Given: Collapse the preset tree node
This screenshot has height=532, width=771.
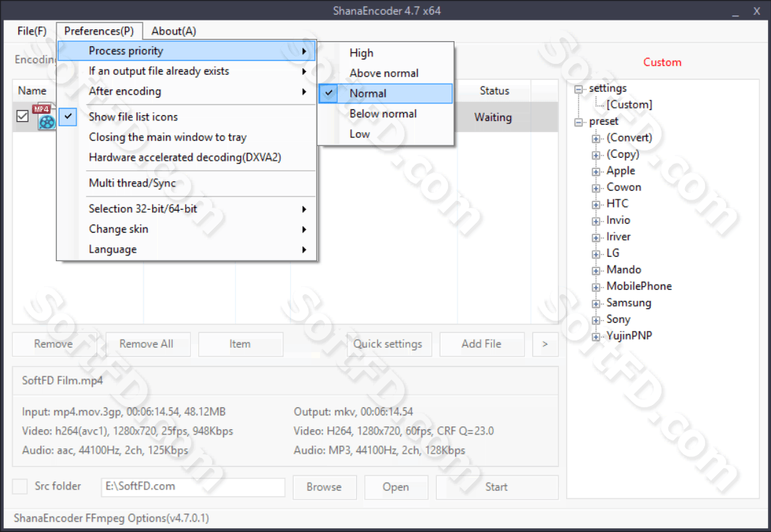Looking at the screenshot, I should tap(579, 122).
